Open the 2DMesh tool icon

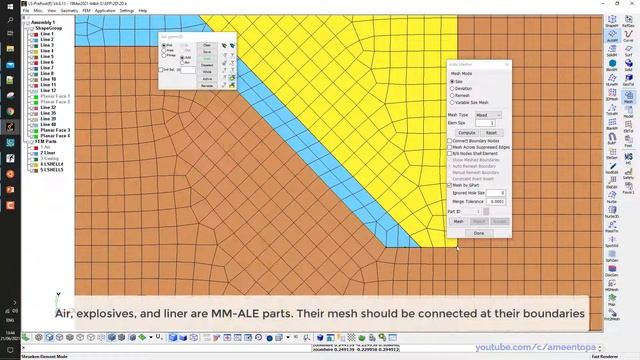[x=612, y=95]
